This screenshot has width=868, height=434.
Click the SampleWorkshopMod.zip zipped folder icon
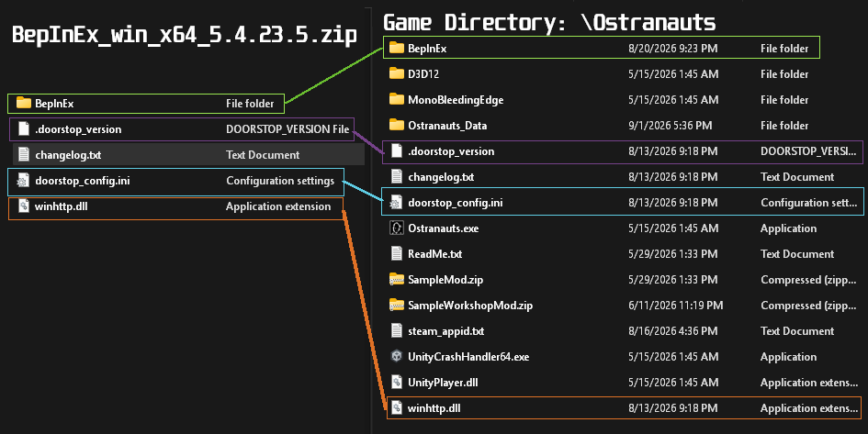397,306
